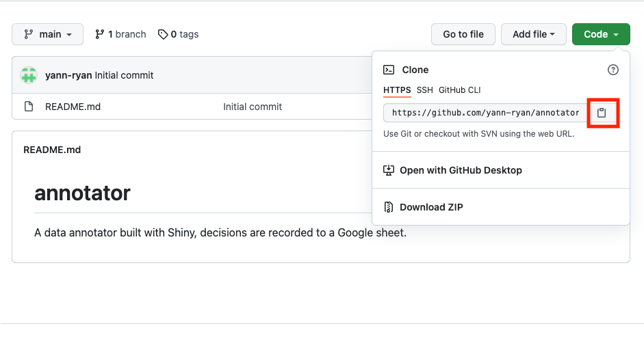The width and height of the screenshot is (644, 339).
Task: Click the annotator heading in README
Action: tap(83, 193)
